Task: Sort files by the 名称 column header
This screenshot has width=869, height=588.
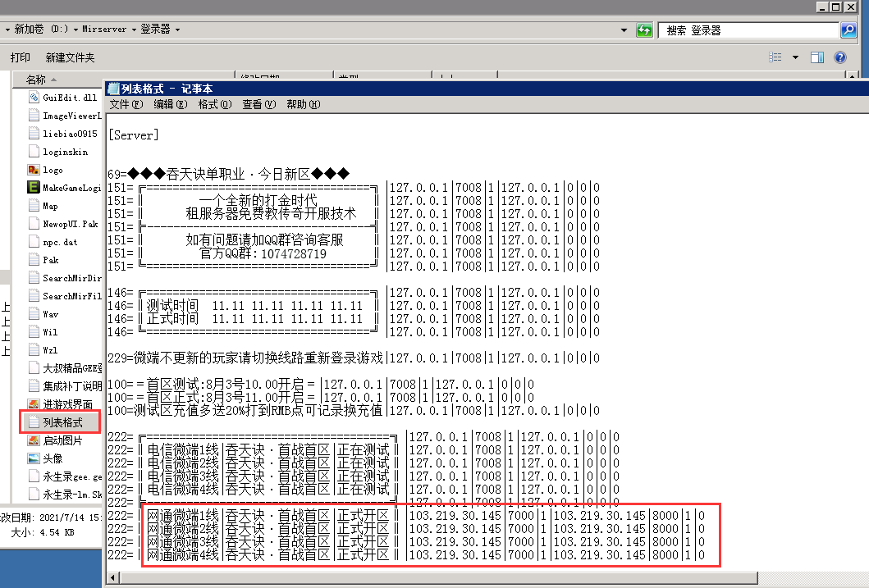Action: pyautogui.click(x=36, y=80)
